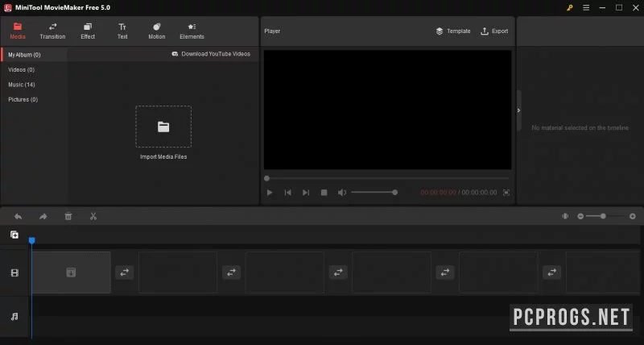Click the fourth transition slot icon
The height and width of the screenshot is (345, 644).
(445, 272)
